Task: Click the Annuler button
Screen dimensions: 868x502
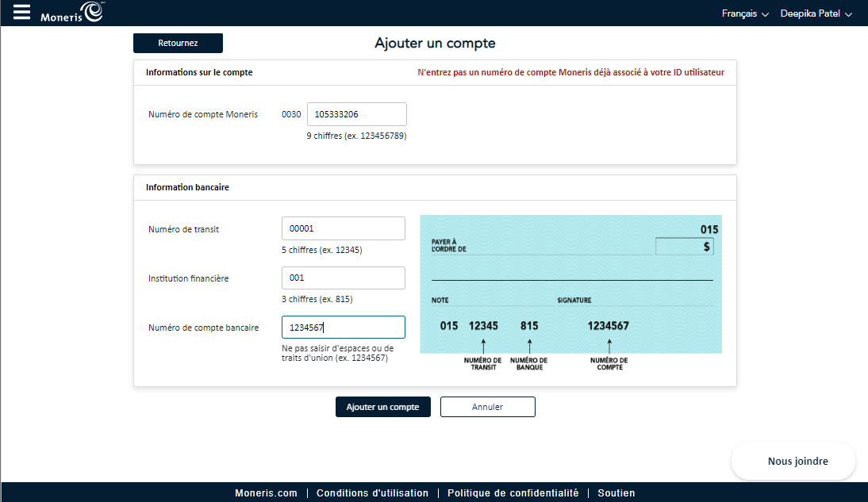Action: [487, 407]
